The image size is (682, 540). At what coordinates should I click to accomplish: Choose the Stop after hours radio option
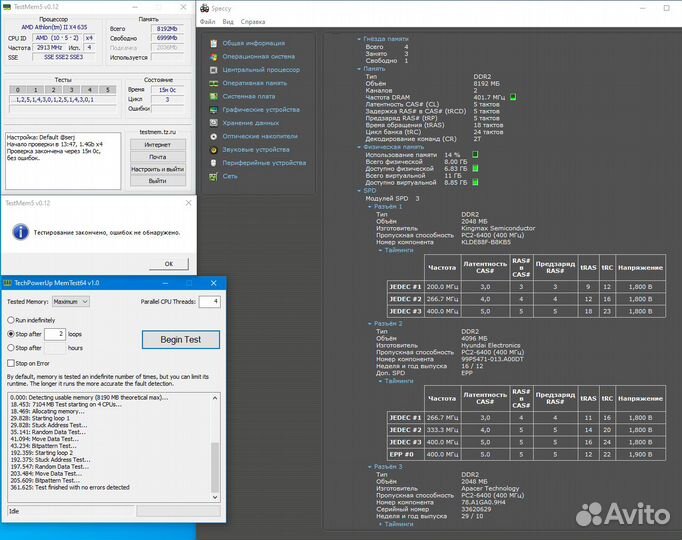click(10, 347)
